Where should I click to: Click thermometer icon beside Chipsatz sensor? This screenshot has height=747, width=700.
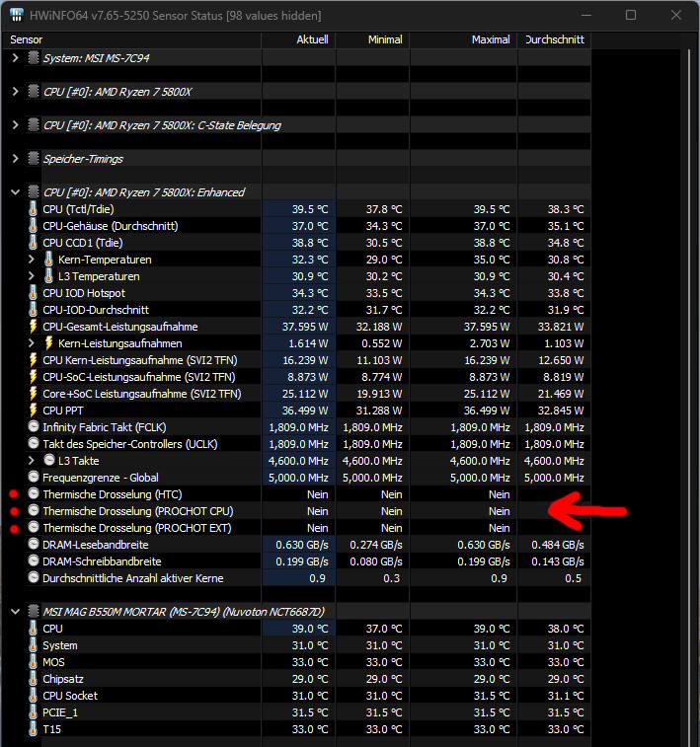point(33,678)
